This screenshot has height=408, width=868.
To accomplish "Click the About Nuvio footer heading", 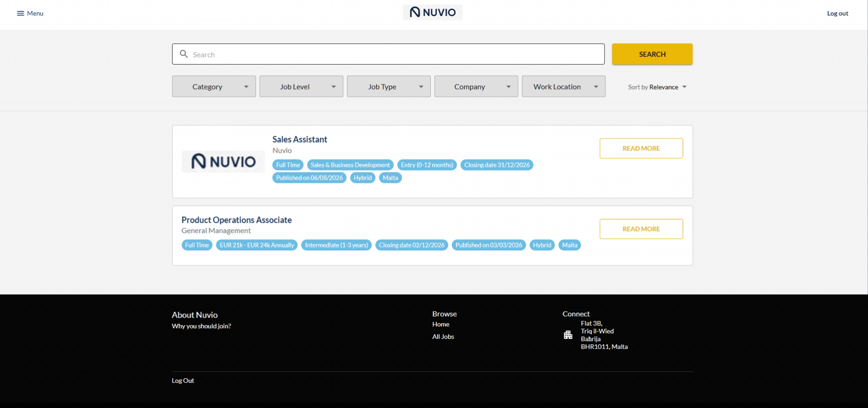I will pos(195,315).
